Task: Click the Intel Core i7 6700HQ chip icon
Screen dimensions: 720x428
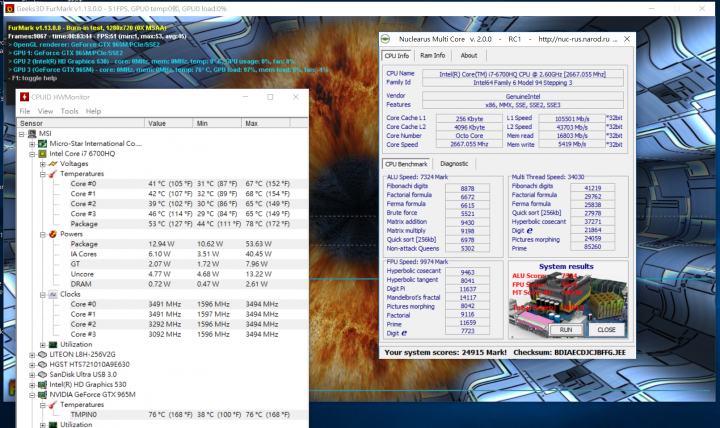Action: click(x=42, y=154)
